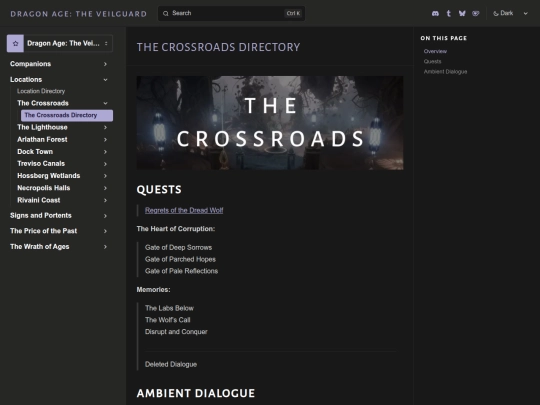Expand The Wrath of Ages chevron
This screenshot has height=405, width=540.
[x=105, y=247]
